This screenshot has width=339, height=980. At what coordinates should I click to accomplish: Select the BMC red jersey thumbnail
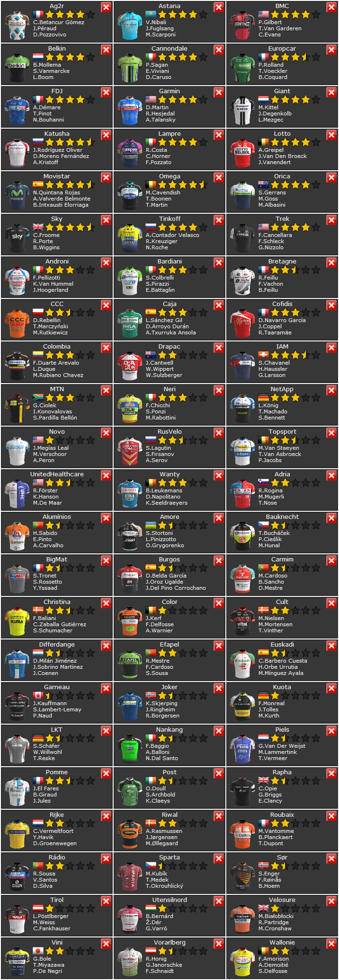pyautogui.click(x=242, y=26)
